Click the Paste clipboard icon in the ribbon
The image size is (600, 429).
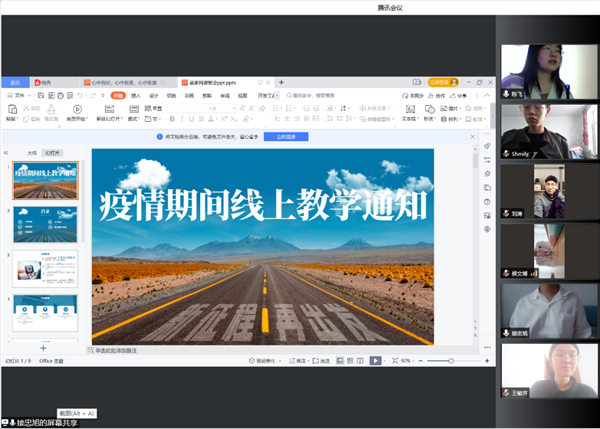(x=12, y=110)
